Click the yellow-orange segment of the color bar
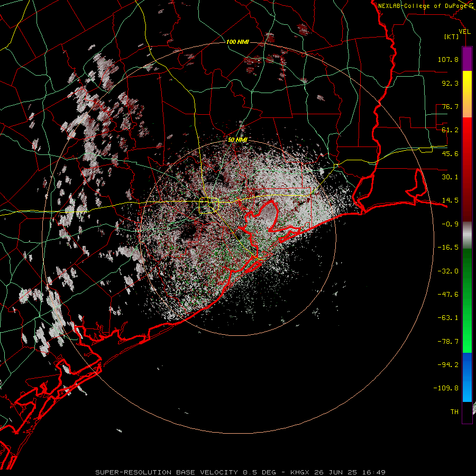The image size is (476, 476). [467, 94]
